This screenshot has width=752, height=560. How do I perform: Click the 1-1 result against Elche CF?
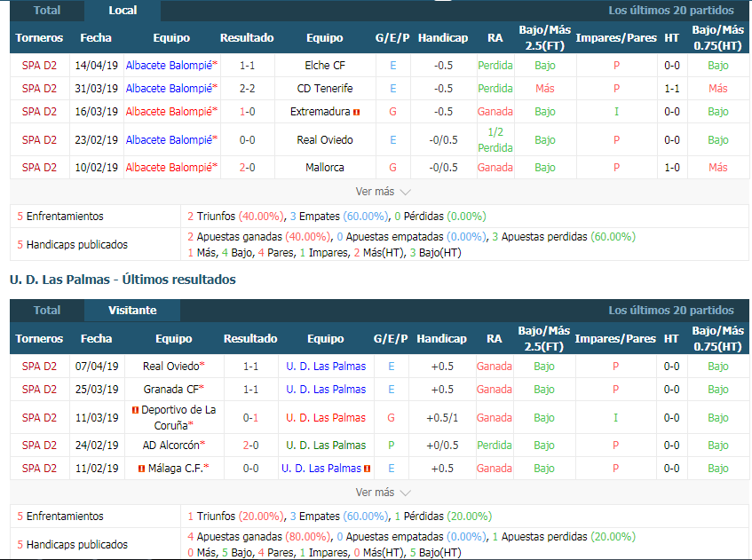coord(247,65)
